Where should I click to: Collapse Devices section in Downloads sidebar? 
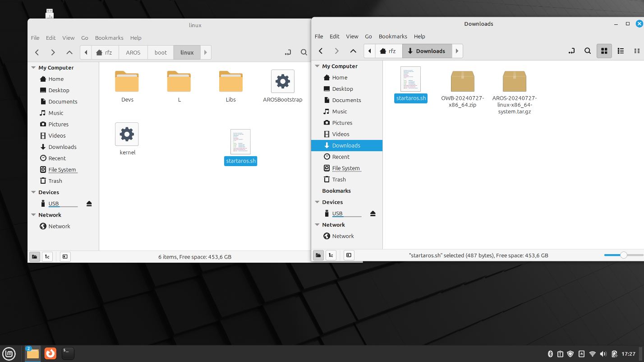click(x=317, y=202)
